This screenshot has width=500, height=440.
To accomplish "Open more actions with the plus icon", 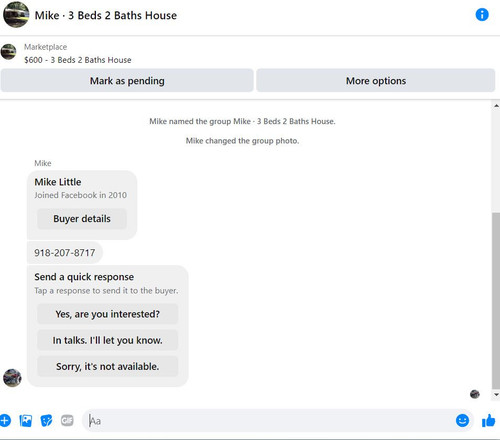I will coord(5,420).
